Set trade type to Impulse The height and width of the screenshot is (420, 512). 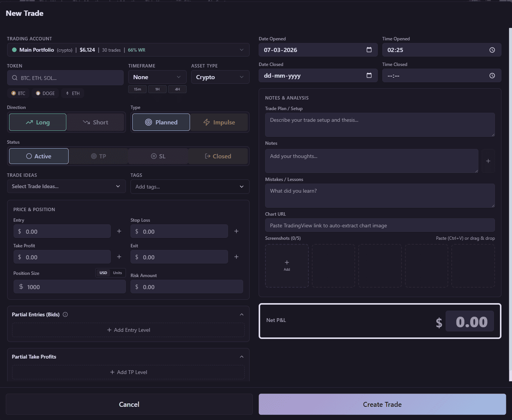[219, 122]
